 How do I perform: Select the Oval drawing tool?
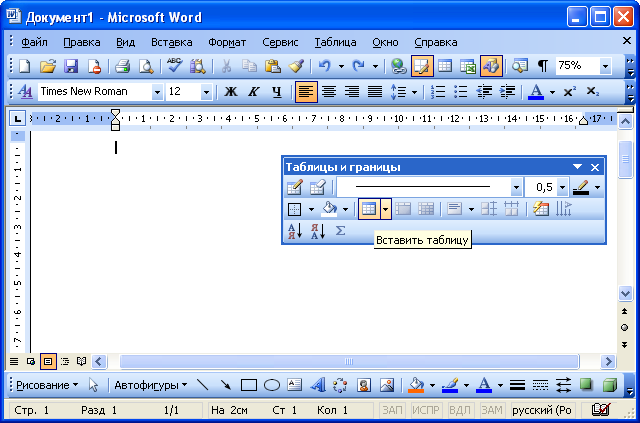pos(272,385)
